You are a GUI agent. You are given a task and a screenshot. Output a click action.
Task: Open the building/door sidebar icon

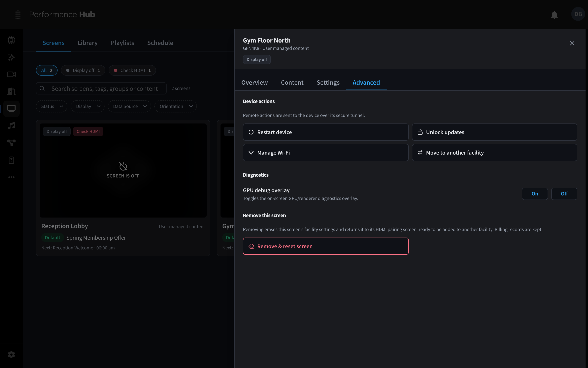click(x=11, y=91)
